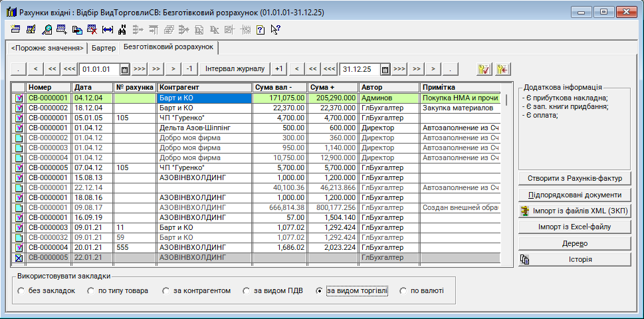Screen dimensions: 644x319
Task: Select the 'без закладок' radio option
Action: (21, 291)
